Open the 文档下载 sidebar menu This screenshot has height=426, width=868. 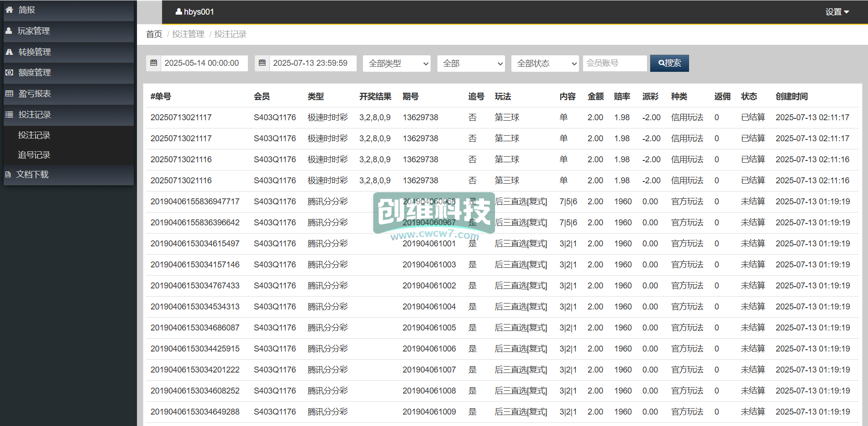(x=68, y=175)
